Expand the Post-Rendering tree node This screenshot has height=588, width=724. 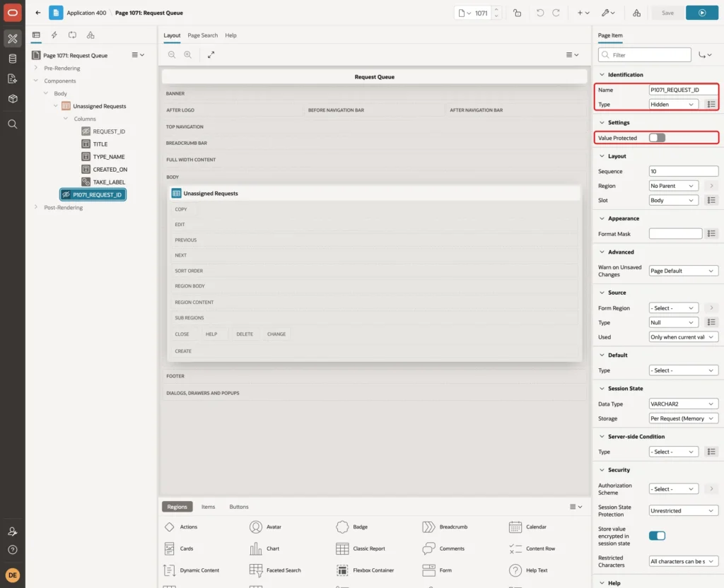(x=35, y=207)
